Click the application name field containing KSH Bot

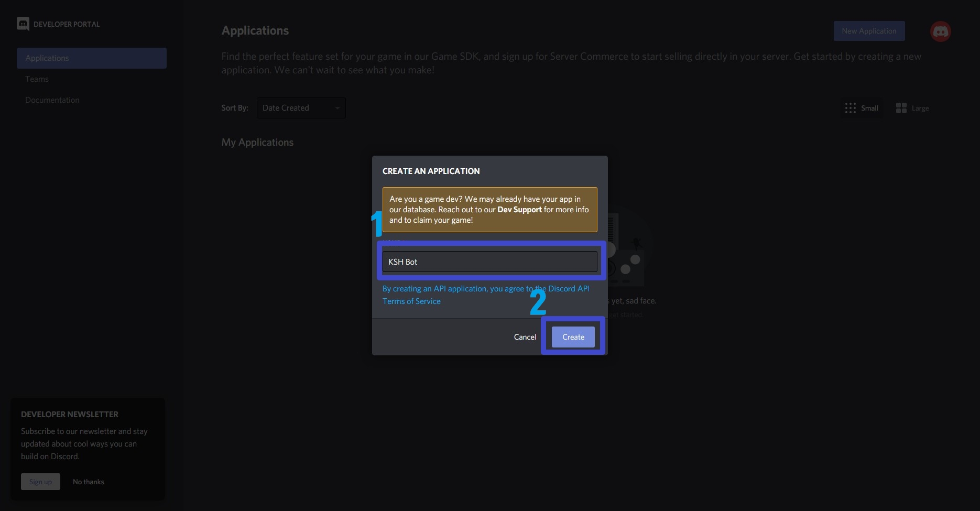tap(490, 262)
